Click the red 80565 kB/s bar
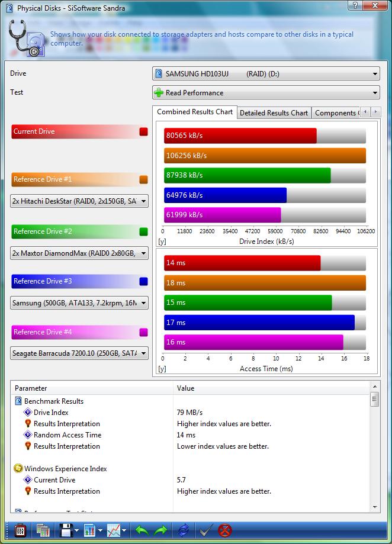This screenshot has width=392, height=544. pos(240,136)
